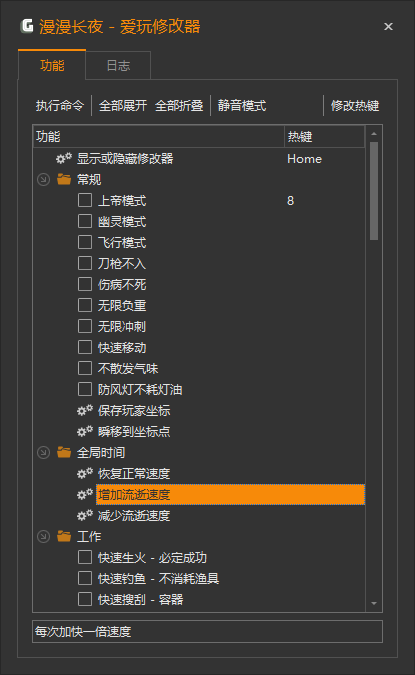Select the 功能 tab
The height and width of the screenshot is (675, 415).
click(x=52, y=65)
